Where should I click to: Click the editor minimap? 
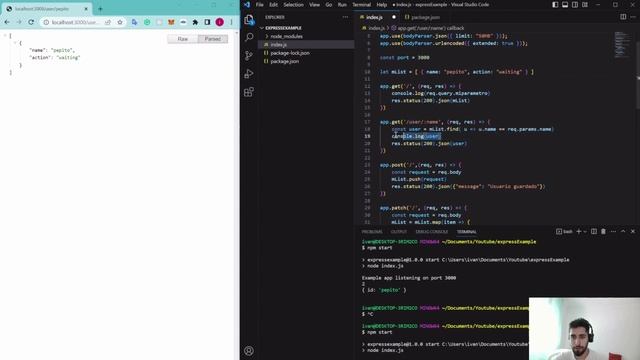coord(622,45)
